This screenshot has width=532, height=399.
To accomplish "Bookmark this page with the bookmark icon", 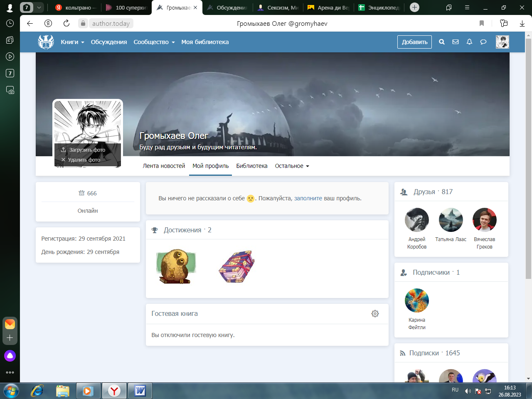I will pos(482,24).
